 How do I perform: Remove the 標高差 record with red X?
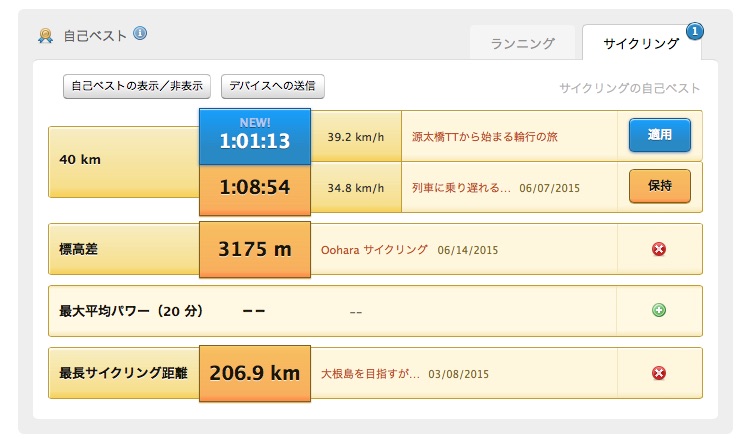click(658, 249)
